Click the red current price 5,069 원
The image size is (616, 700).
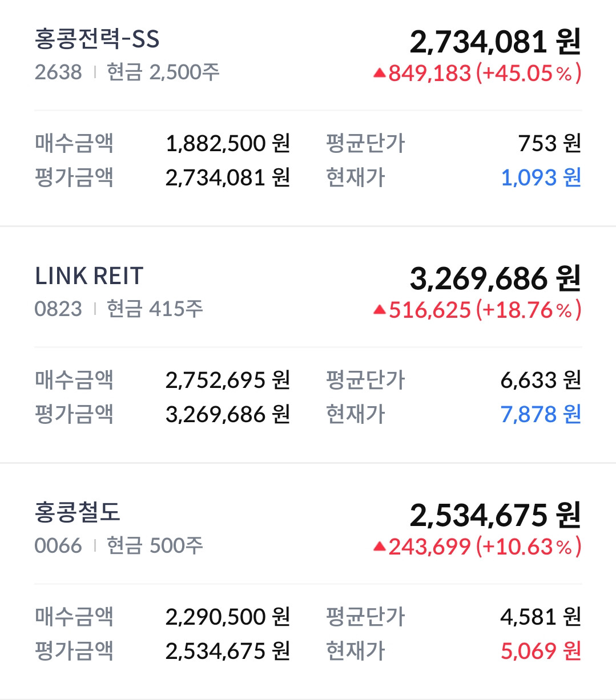[541, 650]
